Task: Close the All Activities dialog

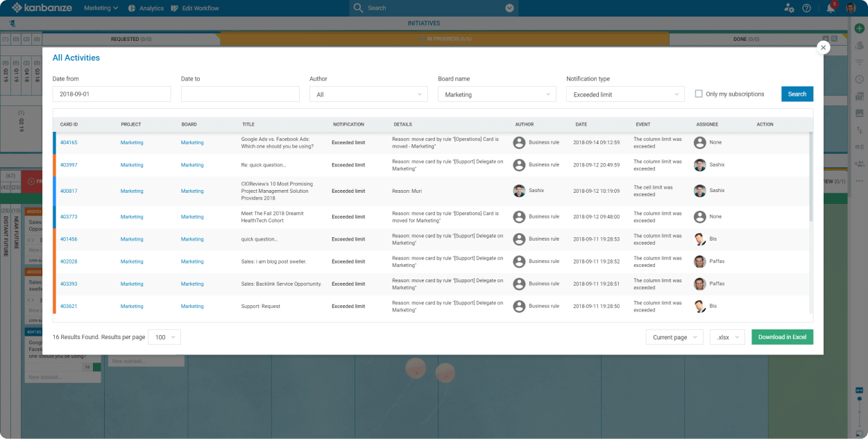Action: click(x=823, y=47)
